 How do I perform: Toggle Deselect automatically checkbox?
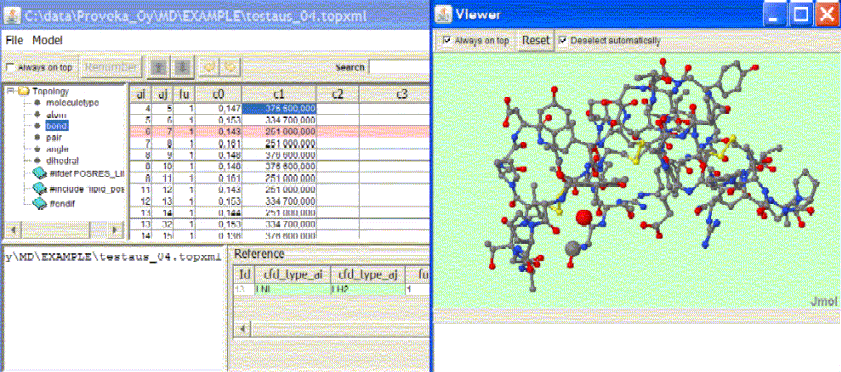563,40
